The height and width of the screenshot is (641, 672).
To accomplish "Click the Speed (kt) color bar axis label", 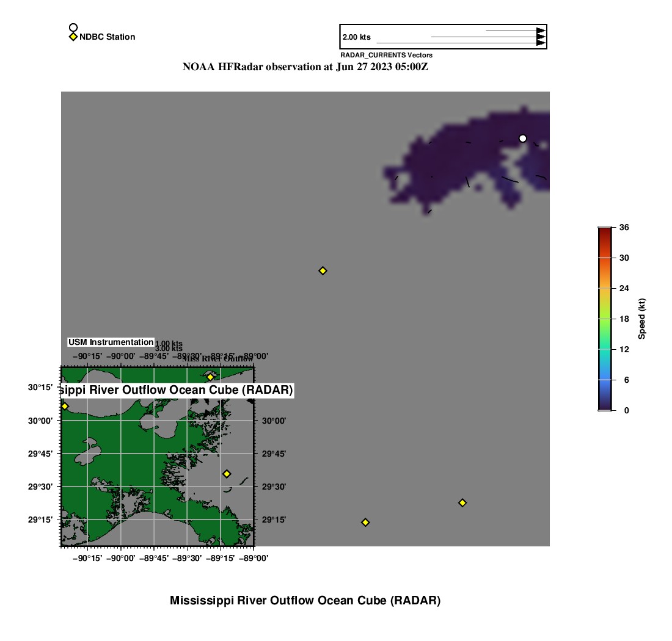I will [642, 319].
